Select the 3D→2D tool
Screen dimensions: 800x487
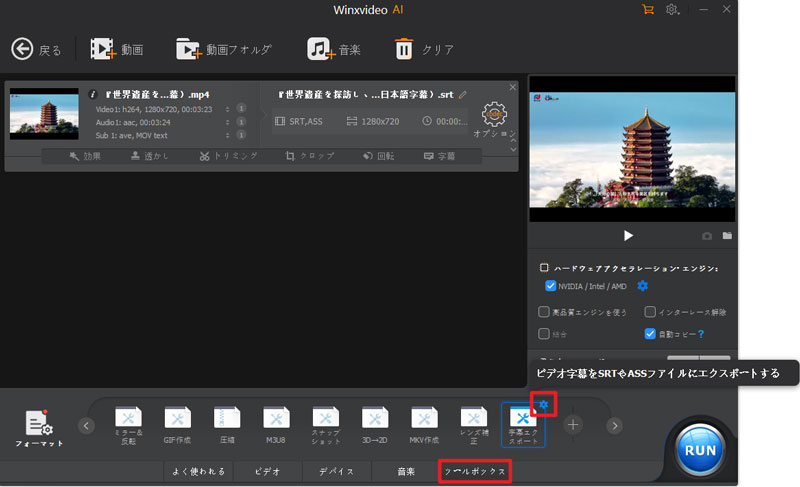point(375,425)
